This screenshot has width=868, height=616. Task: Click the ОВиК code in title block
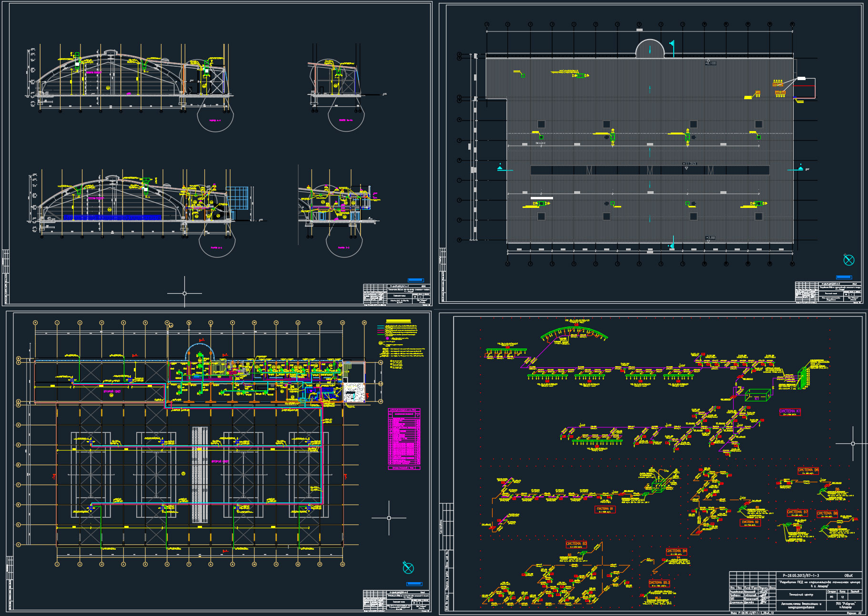(848, 575)
